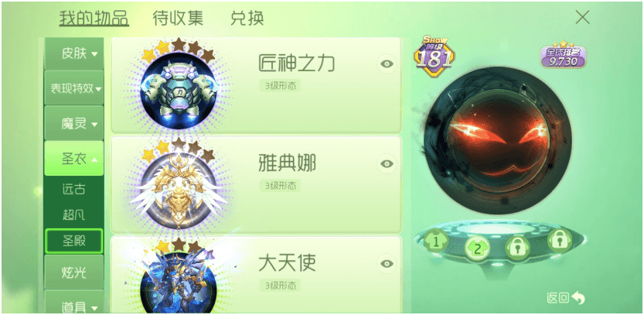
Task: Click the first locked outfit slot
Action: click(x=517, y=248)
